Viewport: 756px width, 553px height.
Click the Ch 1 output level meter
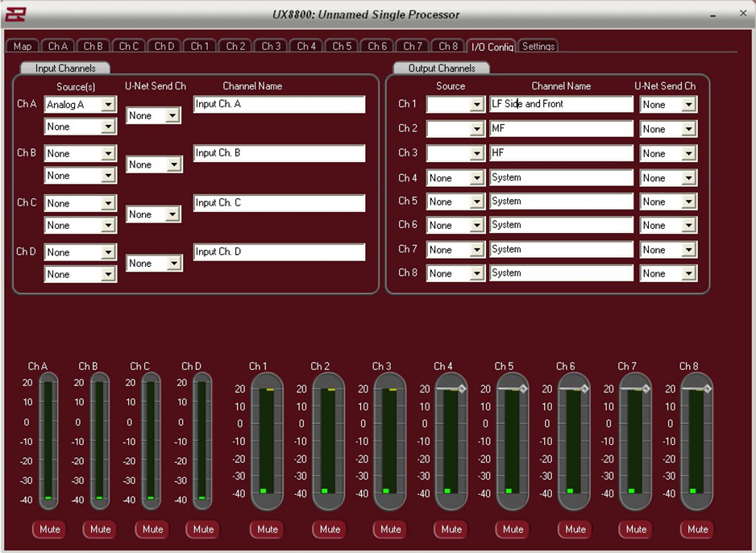(267, 440)
